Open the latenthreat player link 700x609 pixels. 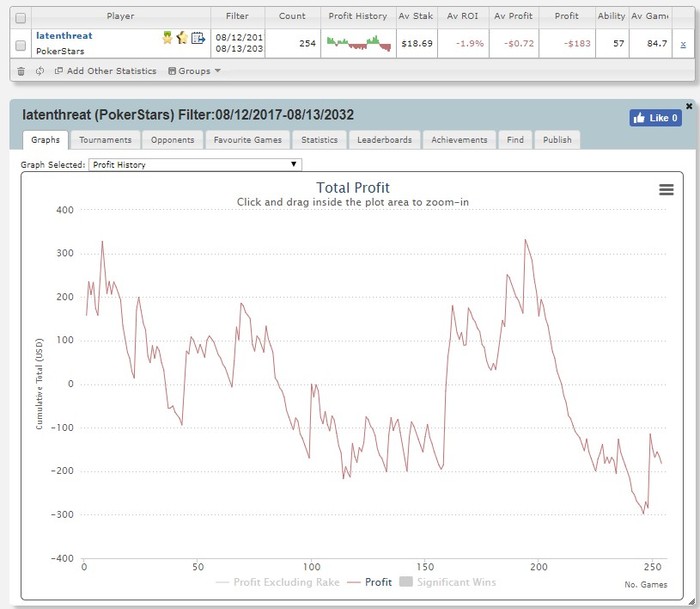[64, 36]
